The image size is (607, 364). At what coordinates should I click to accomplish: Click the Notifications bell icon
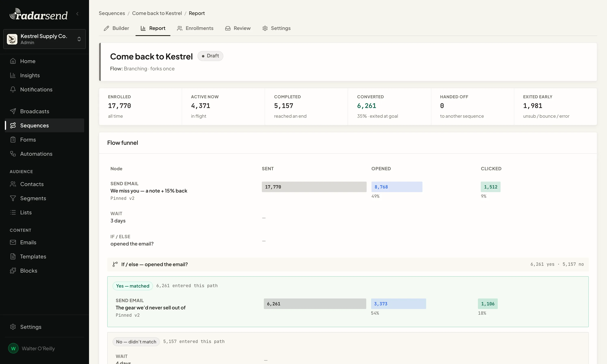[13, 90]
